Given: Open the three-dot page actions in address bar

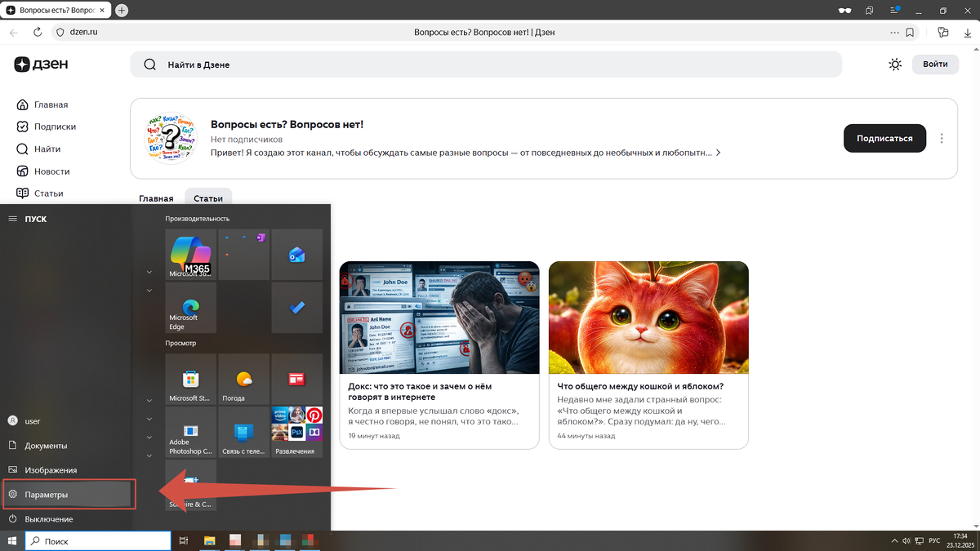Looking at the screenshot, I should pyautogui.click(x=894, y=32).
